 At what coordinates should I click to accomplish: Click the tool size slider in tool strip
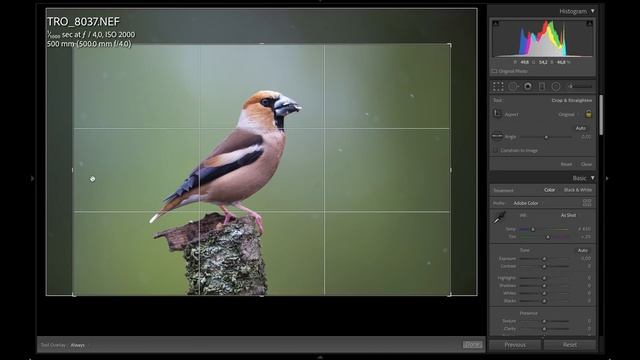580,86
